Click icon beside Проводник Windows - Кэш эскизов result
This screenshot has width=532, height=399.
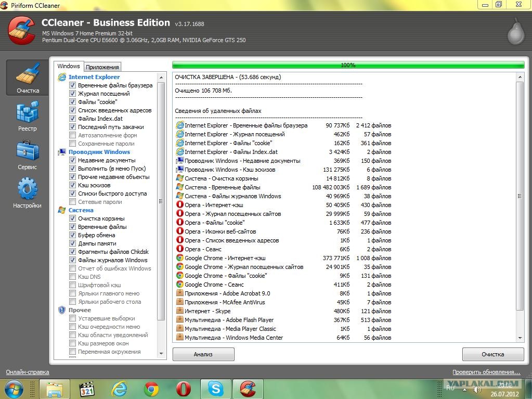pos(180,169)
